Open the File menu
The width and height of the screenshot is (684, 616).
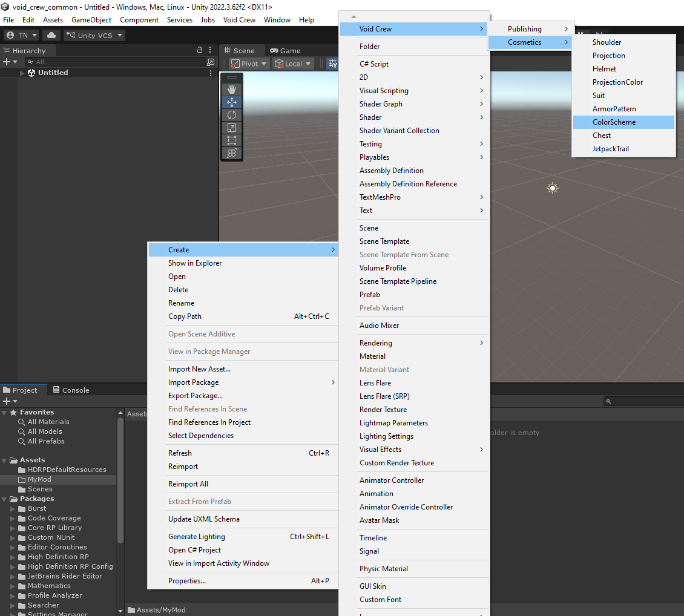[8, 20]
